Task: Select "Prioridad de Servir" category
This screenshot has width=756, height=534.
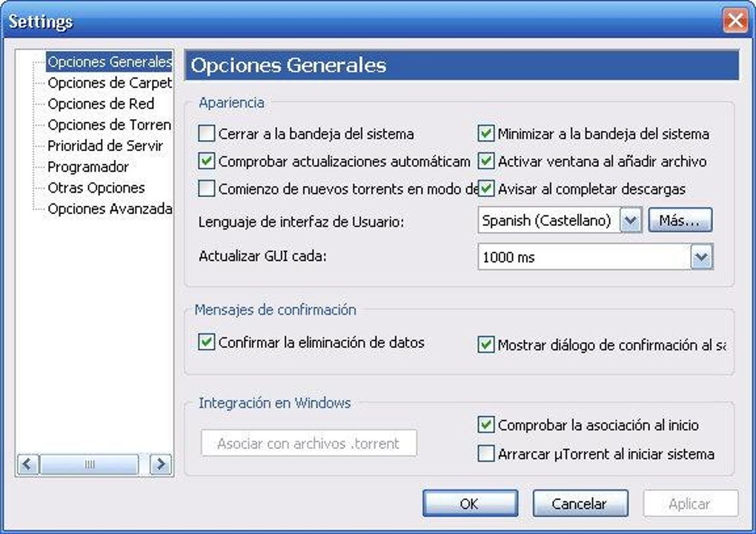Action: (105, 146)
